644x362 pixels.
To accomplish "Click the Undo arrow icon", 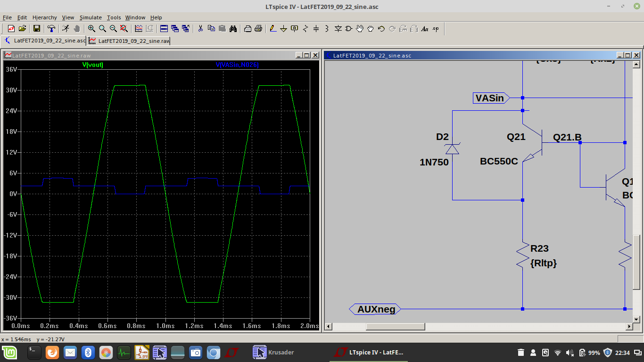I will pyautogui.click(x=381, y=29).
